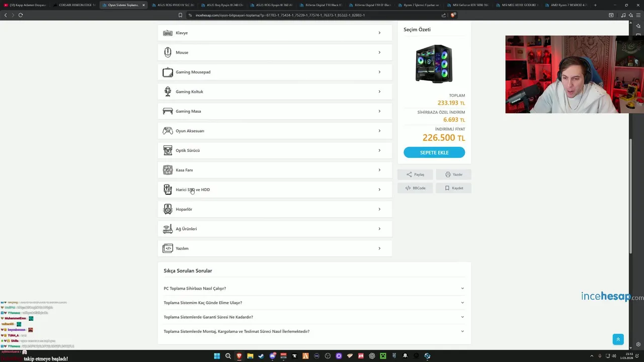The width and height of the screenshot is (644, 362).
Task: Expand the Kasa Fanı row chevron
Action: point(379,170)
